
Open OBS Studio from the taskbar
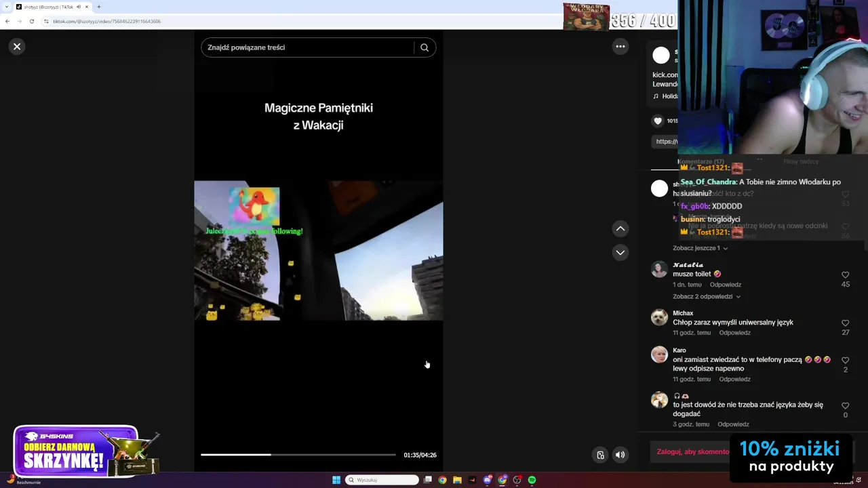pos(517,480)
